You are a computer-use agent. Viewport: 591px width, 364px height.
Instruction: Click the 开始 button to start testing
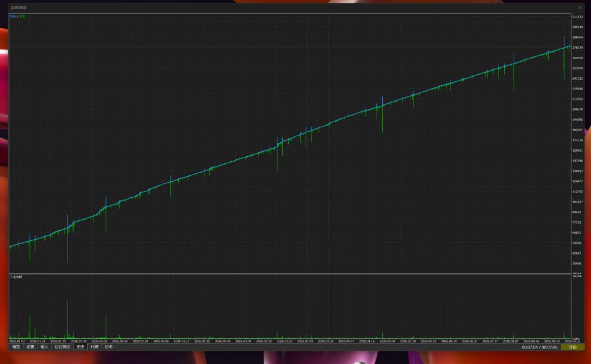572,347
